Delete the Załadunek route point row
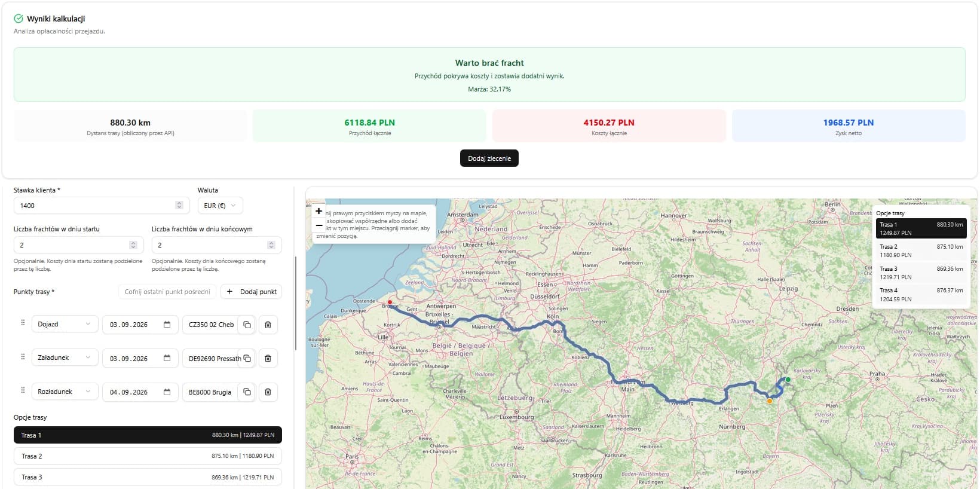This screenshot has width=980, height=489. [268, 358]
